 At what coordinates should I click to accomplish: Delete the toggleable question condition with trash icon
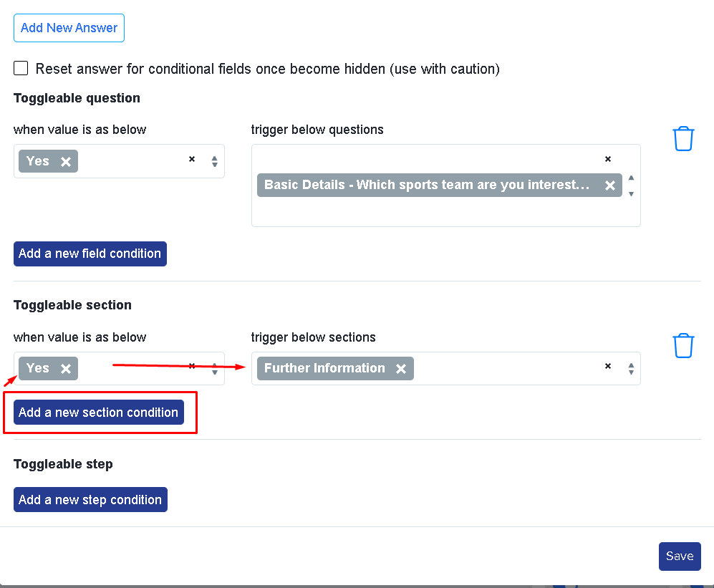point(683,139)
